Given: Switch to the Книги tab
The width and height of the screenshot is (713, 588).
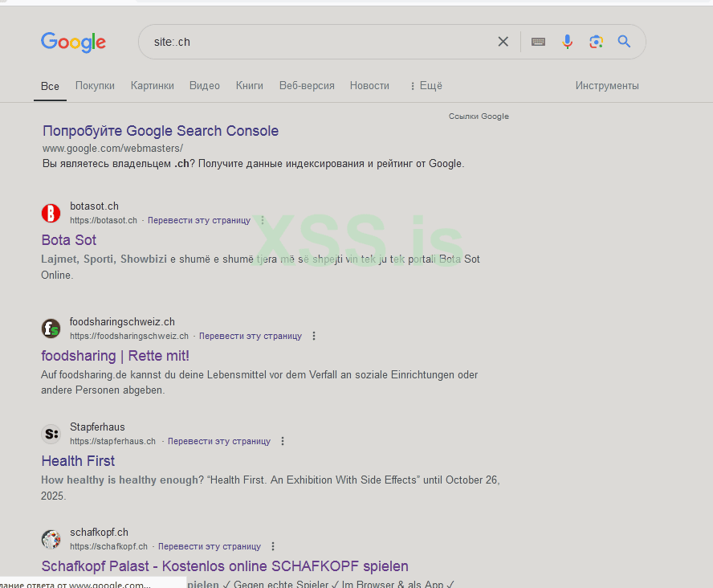Looking at the screenshot, I should pos(250,85).
